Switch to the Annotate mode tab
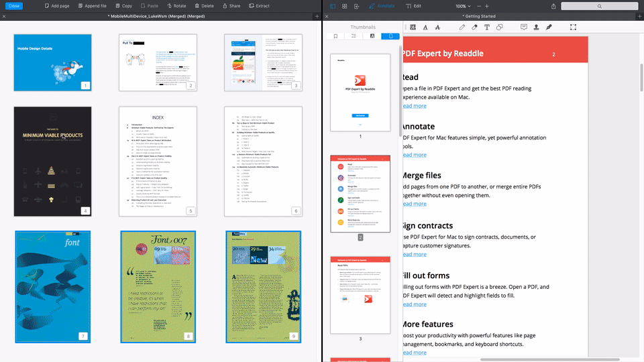The image size is (644, 362). pyautogui.click(x=382, y=6)
